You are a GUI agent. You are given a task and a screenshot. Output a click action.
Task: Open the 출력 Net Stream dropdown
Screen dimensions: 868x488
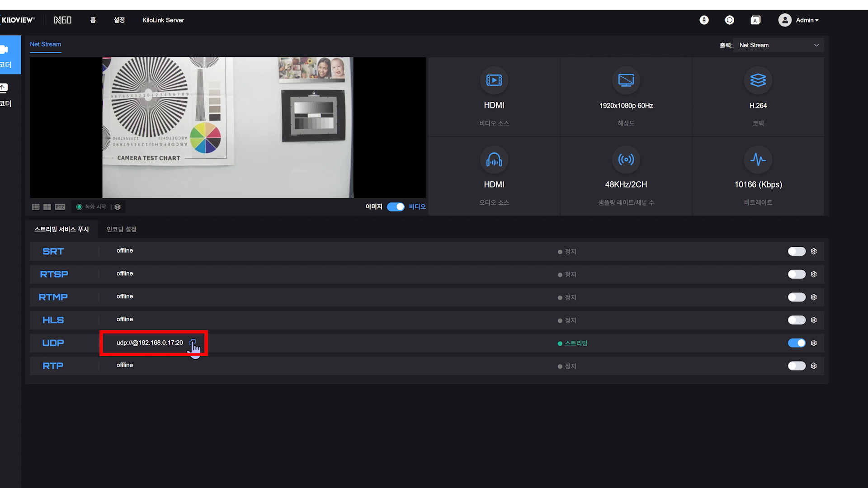778,45
